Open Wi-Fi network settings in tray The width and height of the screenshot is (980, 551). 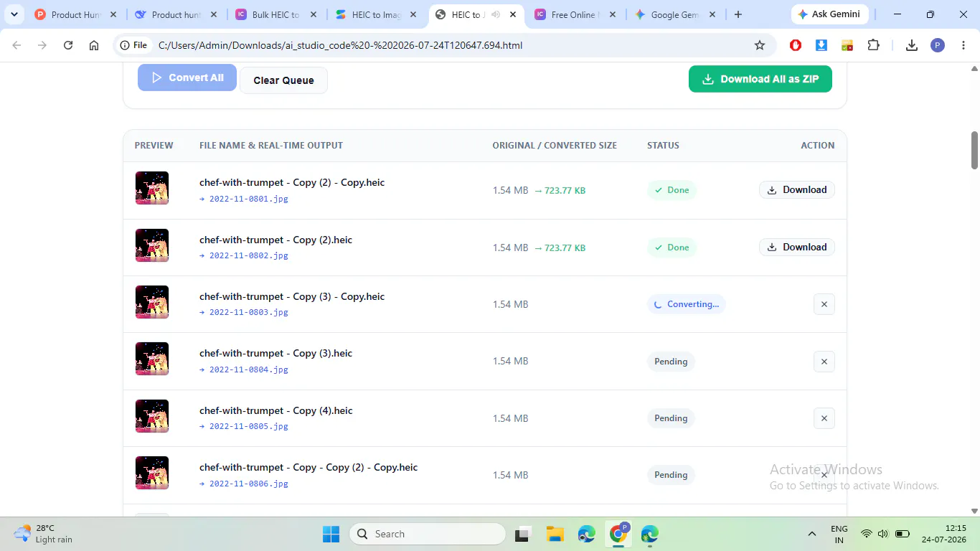tap(867, 534)
